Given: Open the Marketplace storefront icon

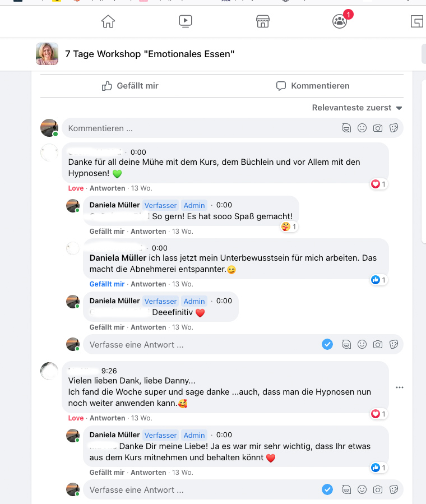Looking at the screenshot, I should tap(263, 21).
